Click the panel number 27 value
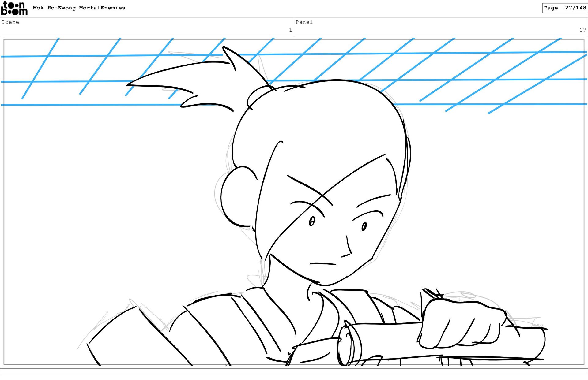Screen dimensions: 588x380 [x=582, y=30]
